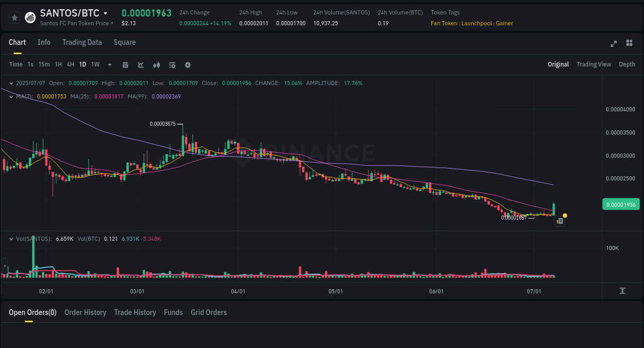Open the Fan Token tag link
The image size is (644, 348).
coord(444,23)
